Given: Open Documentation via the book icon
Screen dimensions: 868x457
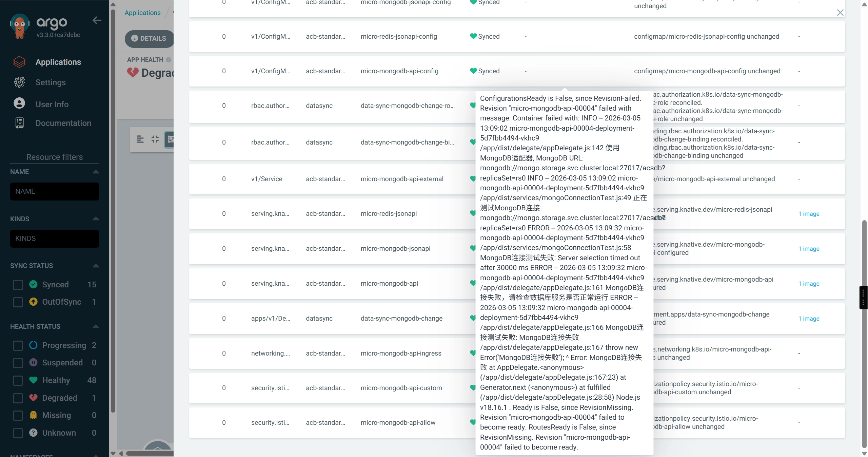Looking at the screenshot, I should pyautogui.click(x=19, y=123).
